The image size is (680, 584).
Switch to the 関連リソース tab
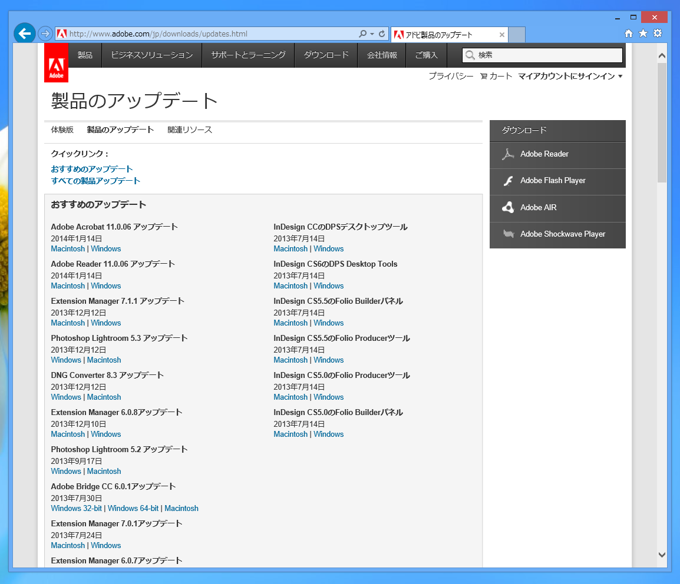[190, 130]
